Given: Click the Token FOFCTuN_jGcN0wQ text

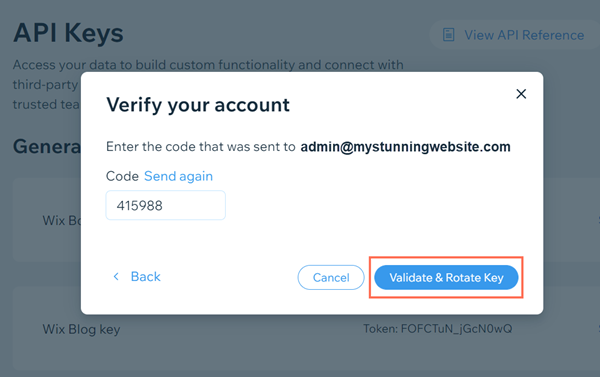Looking at the screenshot, I should tap(437, 329).
